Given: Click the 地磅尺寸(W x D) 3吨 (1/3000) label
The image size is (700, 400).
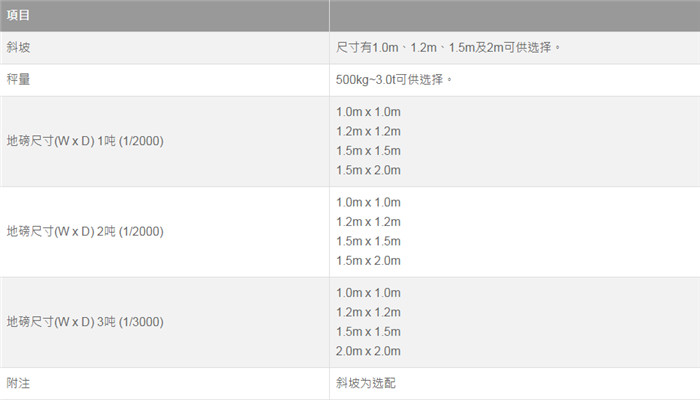Looking at the screenshot, I should (85, 322).
